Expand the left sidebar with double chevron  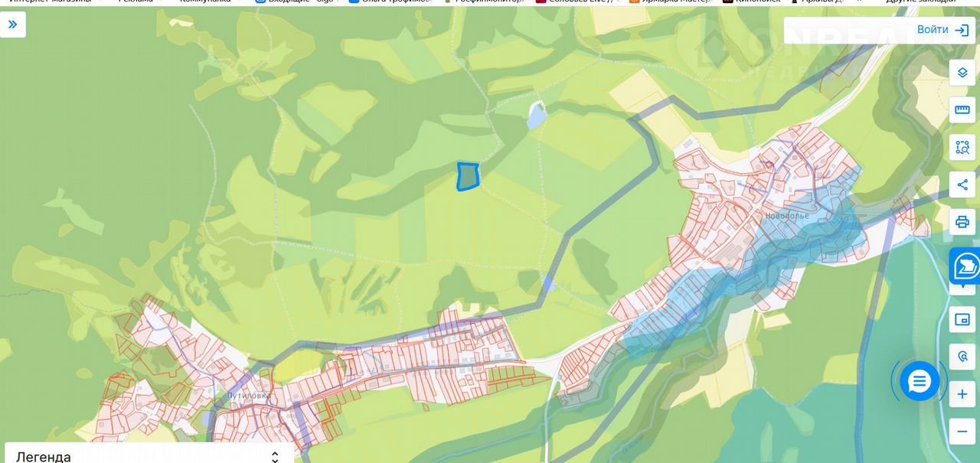13,24
